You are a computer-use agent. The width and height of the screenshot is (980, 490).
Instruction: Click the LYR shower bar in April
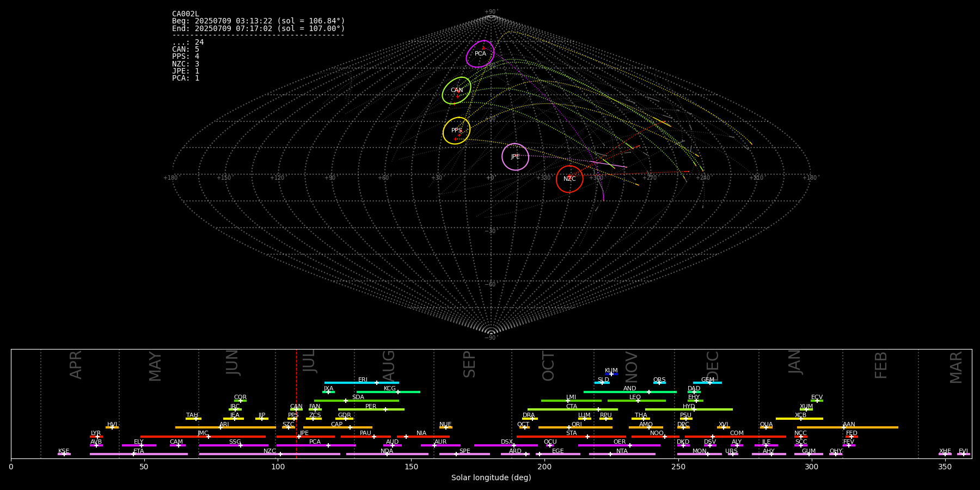96,436
